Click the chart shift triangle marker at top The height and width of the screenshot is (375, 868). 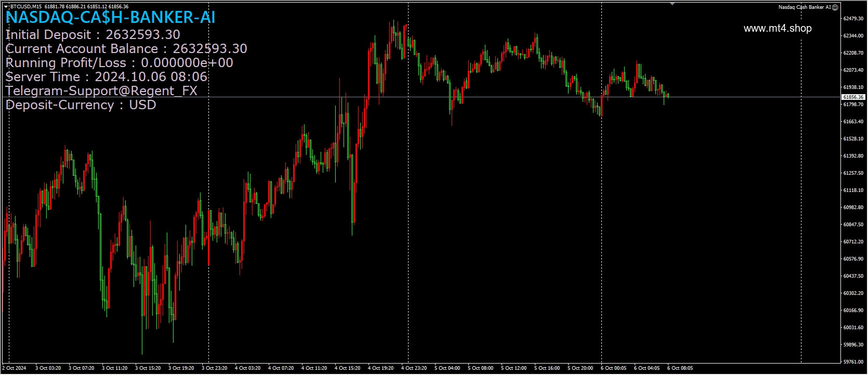coord(672,4)
